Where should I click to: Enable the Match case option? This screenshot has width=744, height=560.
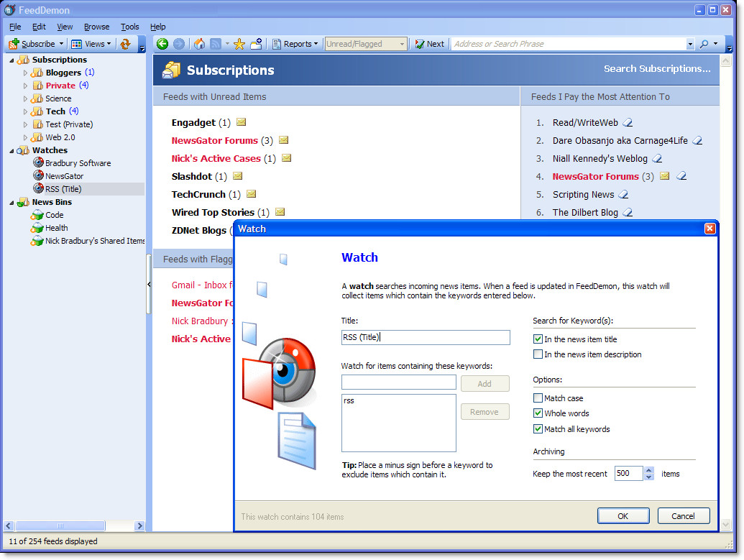click(538, 398)
